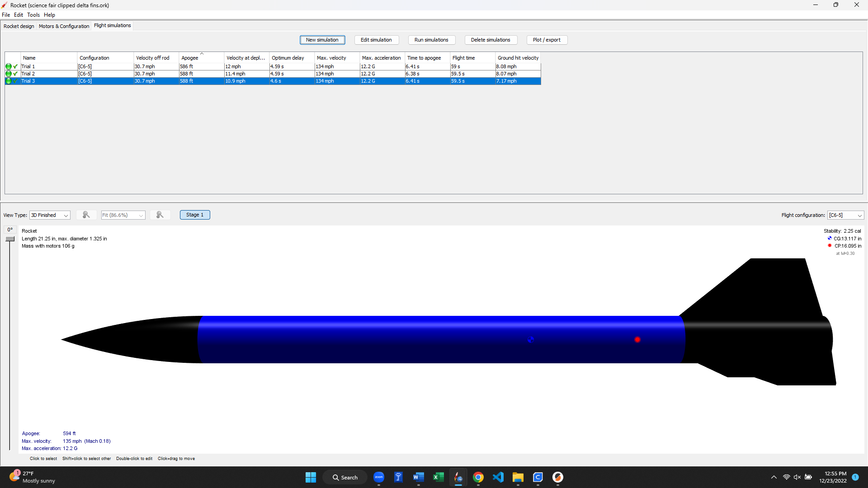Click the zoom in magnifier icon
The height and width of the screenshot is (488, 868).
tap(160, 215)
